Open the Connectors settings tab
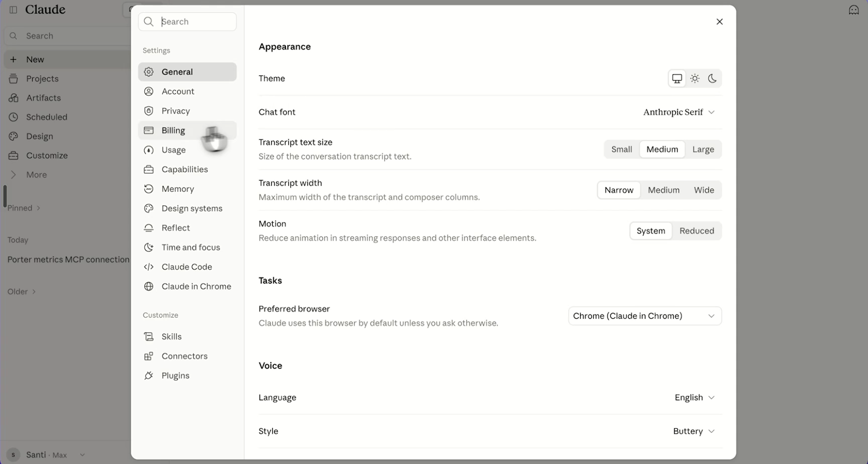Viewport: 868px width, 464px height. click(x=187, y=356)
